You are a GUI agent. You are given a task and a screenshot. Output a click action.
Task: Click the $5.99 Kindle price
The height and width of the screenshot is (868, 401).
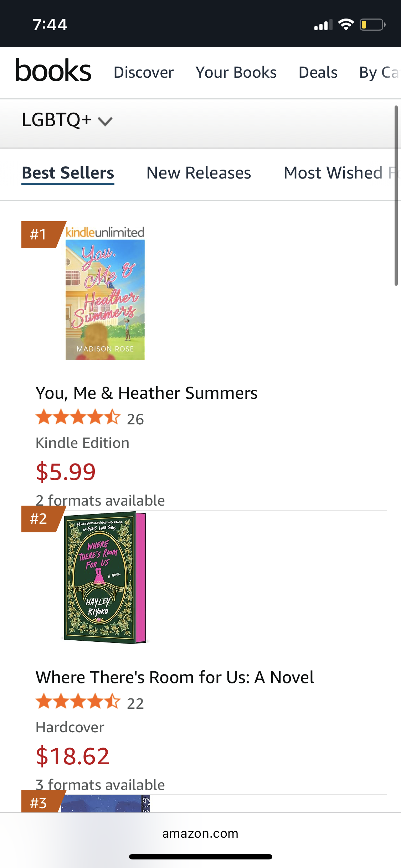pos(66,472)
